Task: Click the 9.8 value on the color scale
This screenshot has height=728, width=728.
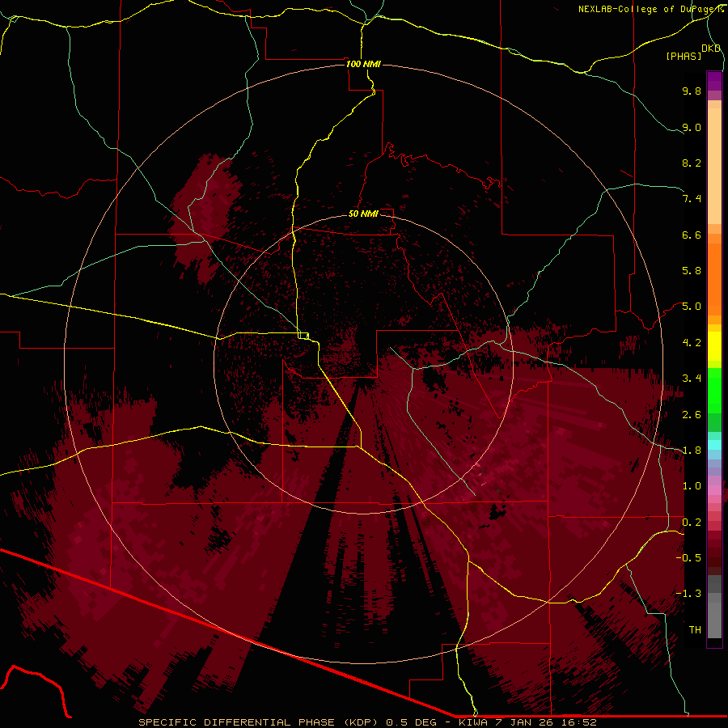Action: (x=692, y=91)
